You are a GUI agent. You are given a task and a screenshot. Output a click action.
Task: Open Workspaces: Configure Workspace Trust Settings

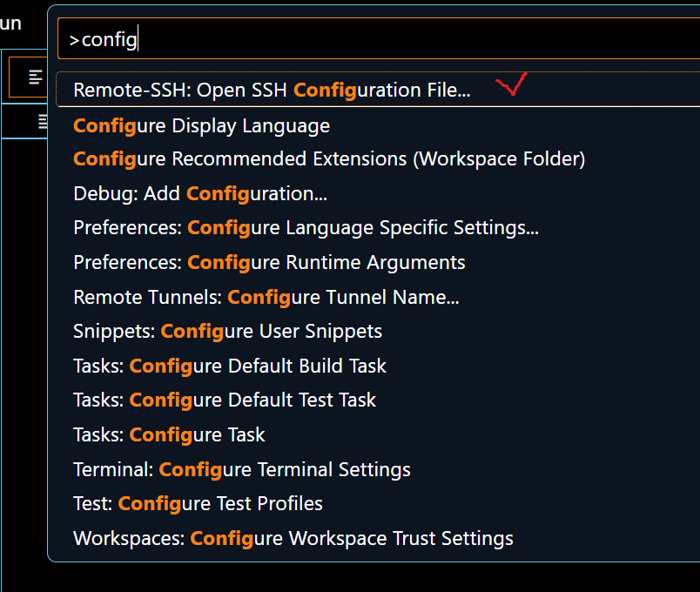[x=378, y=538]
